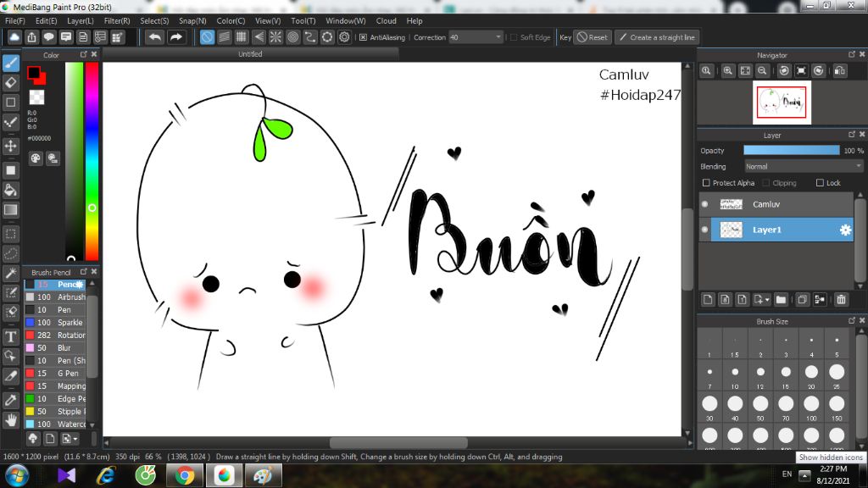
Task: Select the rectangular Select tool
Action: coord(11,234)
